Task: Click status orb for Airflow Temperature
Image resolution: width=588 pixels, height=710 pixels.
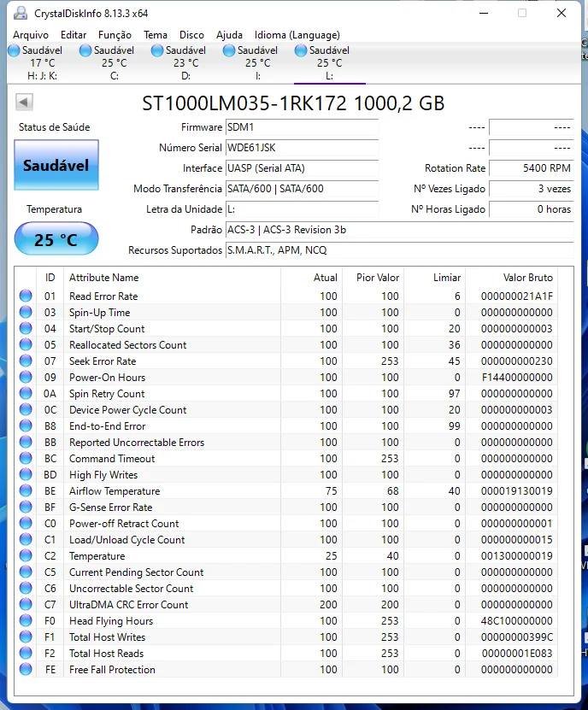Action: (x=26, y=490)
